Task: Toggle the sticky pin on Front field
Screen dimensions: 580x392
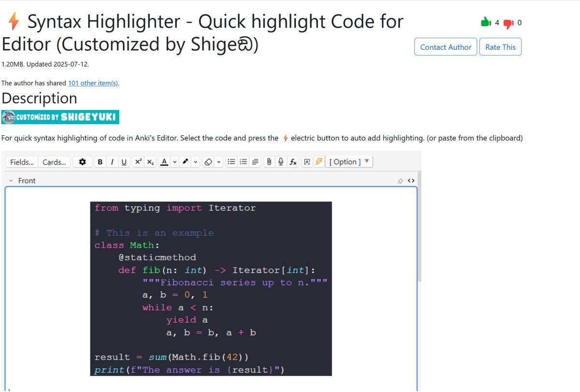Action: click(x=400, y=181)
